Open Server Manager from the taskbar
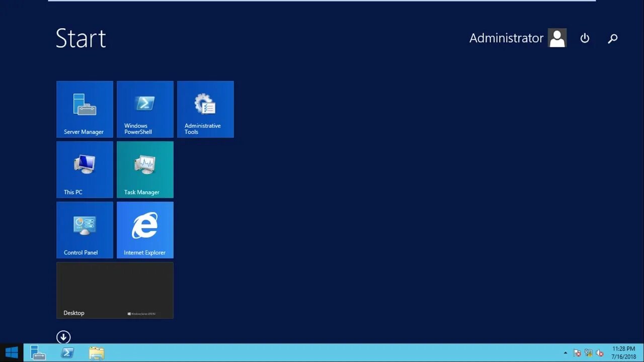Image resolution: width=644 pixels, height=362 pixels. (x=38, y=352)
